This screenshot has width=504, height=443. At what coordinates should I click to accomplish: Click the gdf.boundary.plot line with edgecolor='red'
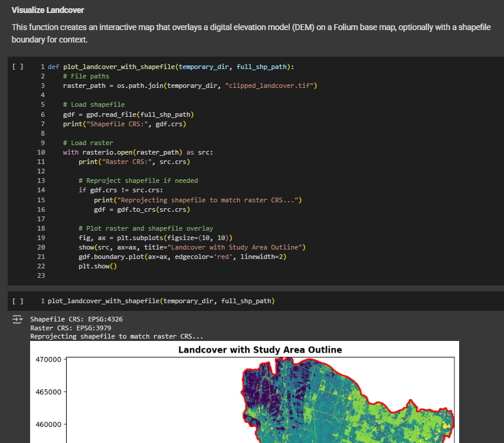point(182,257)
